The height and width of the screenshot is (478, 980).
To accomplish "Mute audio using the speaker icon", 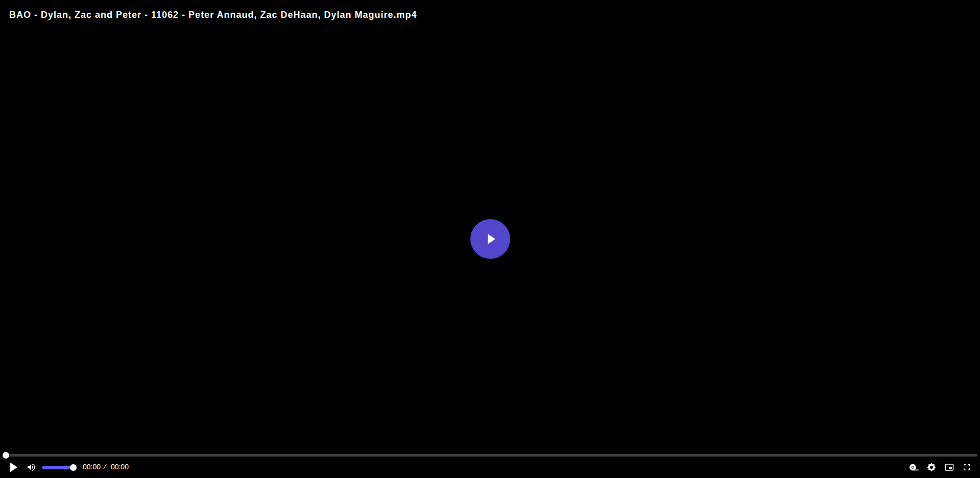I will click(x=31, y=467).
